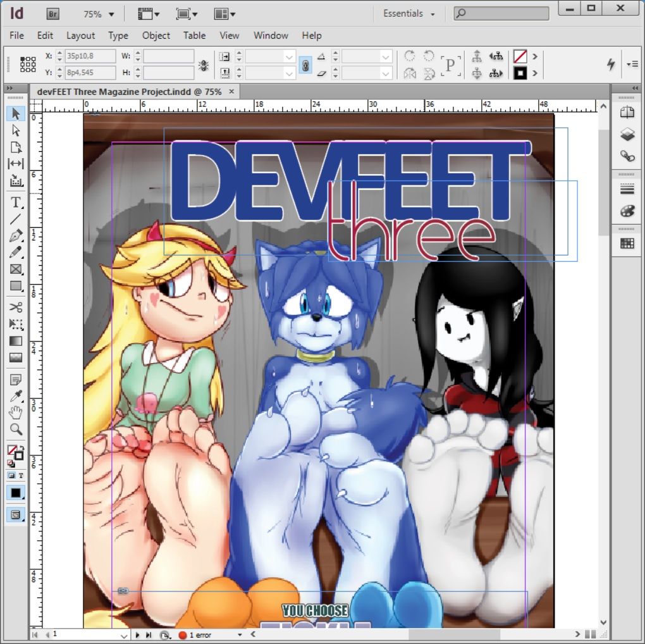Select the Zoom tool

click(16, 429)
